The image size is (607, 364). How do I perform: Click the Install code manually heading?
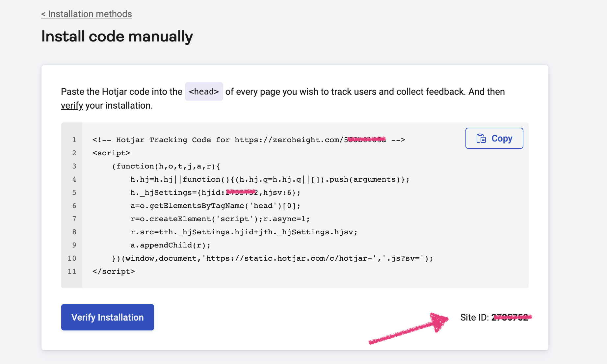[x=117, y=36]
